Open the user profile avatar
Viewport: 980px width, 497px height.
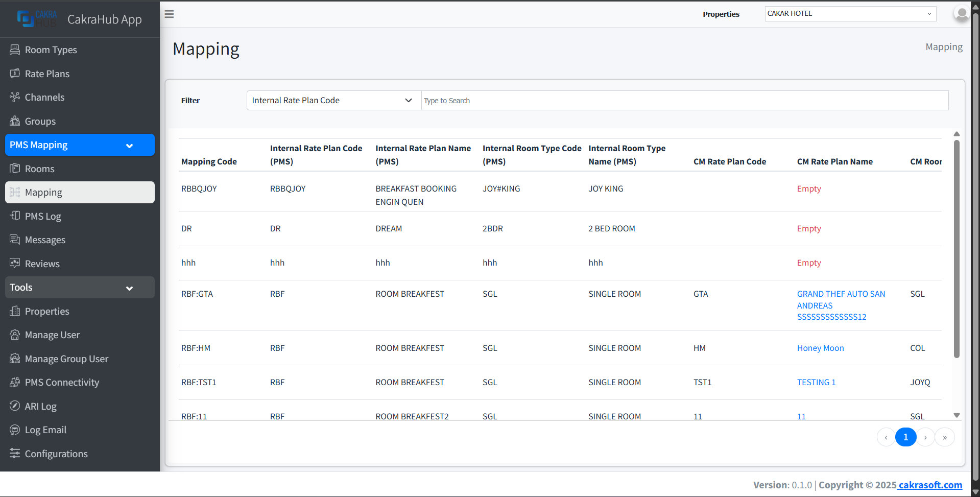click(x=962, y=14)
